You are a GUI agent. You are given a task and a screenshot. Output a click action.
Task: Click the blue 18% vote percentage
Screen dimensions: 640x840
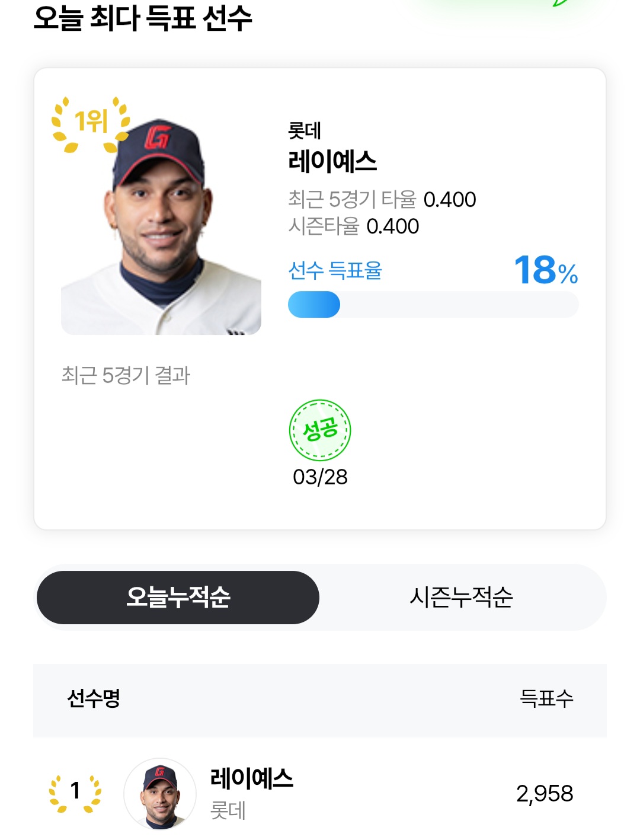tap(545, 271)
